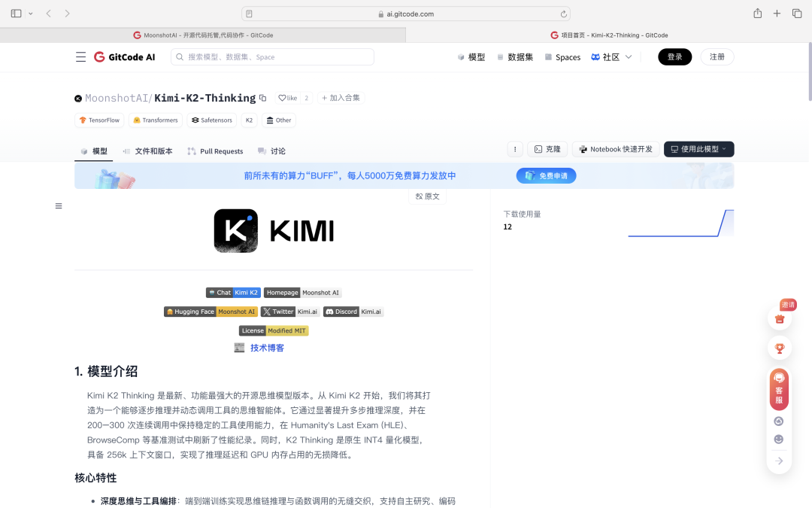Open the hamburger menu beside GitCode logo
The image size is (812, 508).
pos(80,57)
